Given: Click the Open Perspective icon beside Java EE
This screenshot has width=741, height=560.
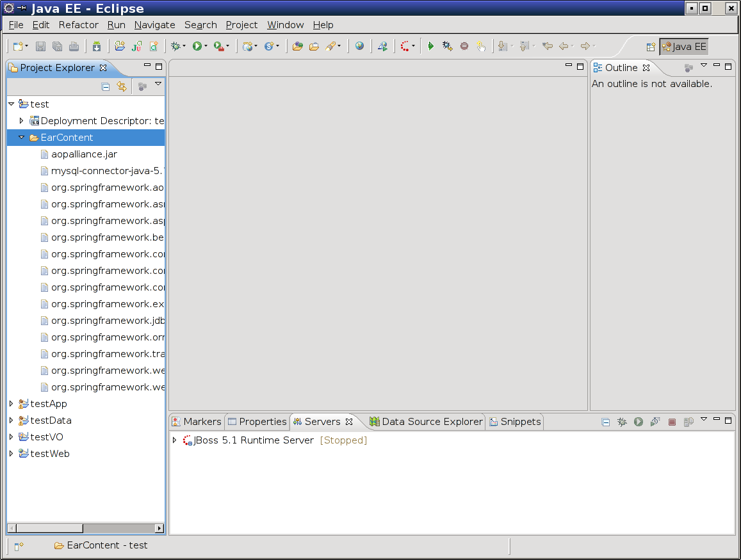Looking at the screenshot, I should [x=651, y=47].
